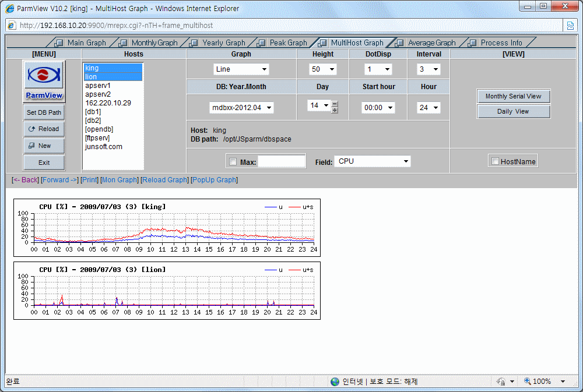583x392 pixels.
Task: Enable the Max checkbox
Action: pos(233,162)
